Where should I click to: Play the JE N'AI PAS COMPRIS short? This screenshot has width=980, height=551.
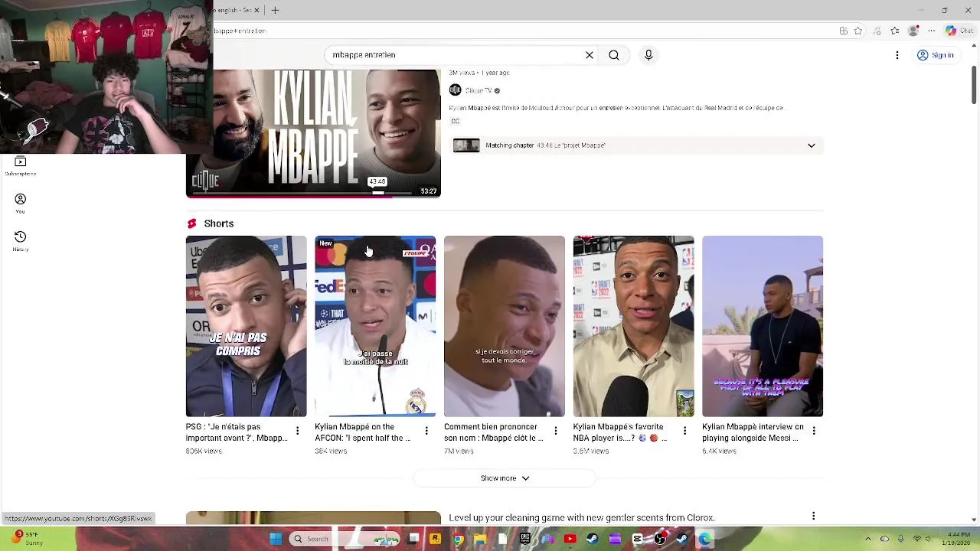coord(246,326)
